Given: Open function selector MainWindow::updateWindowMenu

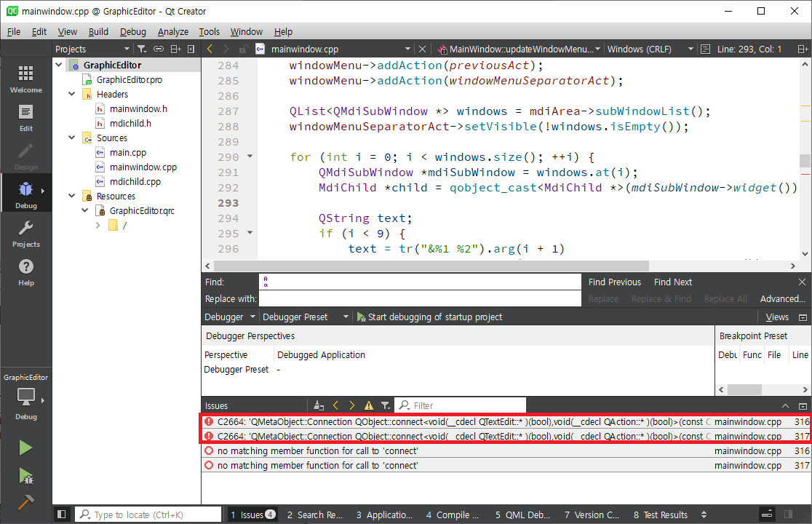Looking at the screenshot, I should [x=519, y=49].
